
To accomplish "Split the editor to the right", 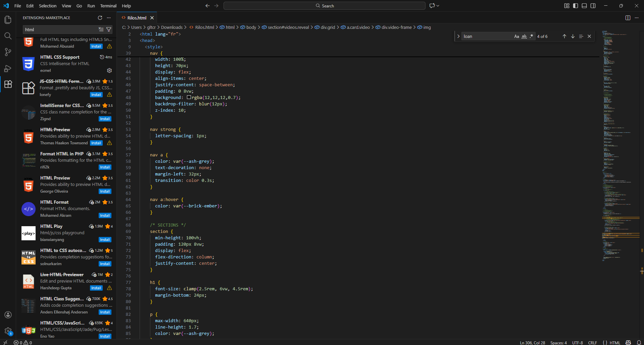I will click(x=628, y=18).
